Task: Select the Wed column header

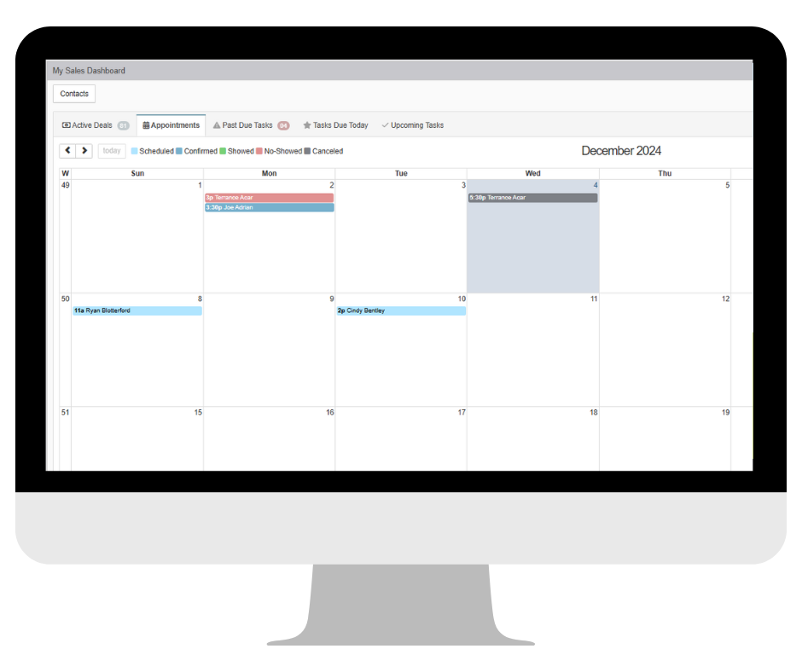Action: coord(533,173)
